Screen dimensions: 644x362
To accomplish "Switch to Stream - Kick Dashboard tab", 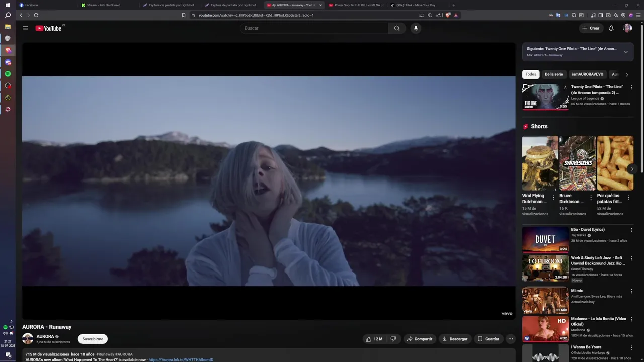I will pyautogui.click(x=108, y=5).
